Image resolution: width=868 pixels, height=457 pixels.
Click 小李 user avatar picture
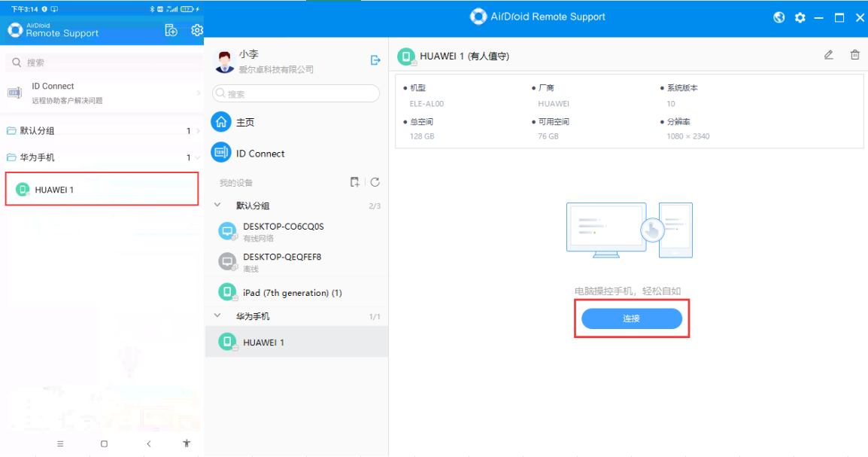pos(224,62)
